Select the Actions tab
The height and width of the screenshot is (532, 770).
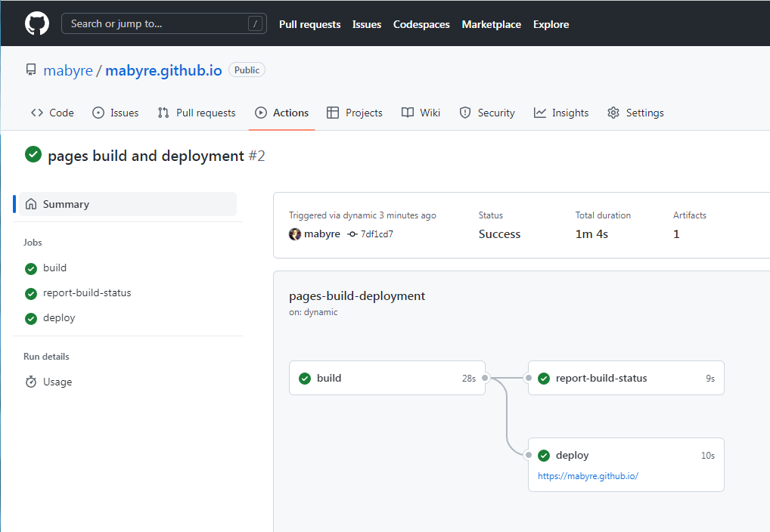pyautogui.click(x=282, y=113)
